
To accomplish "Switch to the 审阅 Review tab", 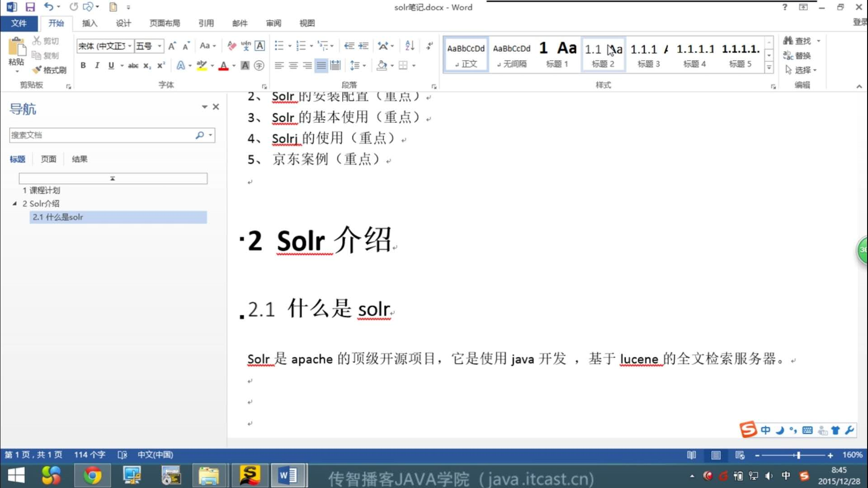I will (274, 23).
